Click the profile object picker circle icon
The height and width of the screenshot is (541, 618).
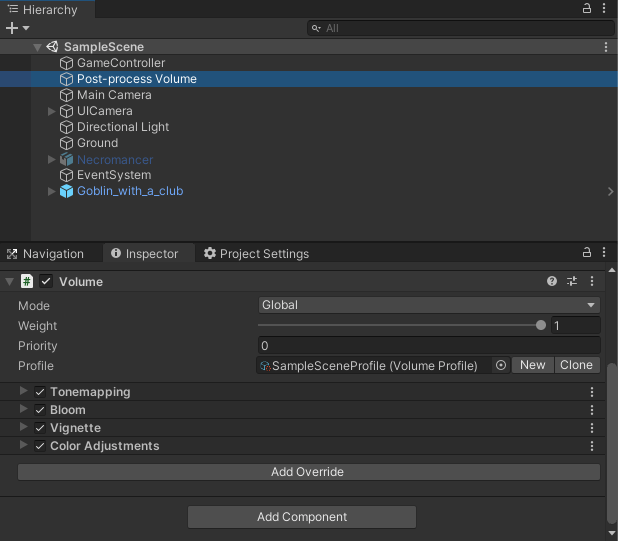click(x=501, y=366)
